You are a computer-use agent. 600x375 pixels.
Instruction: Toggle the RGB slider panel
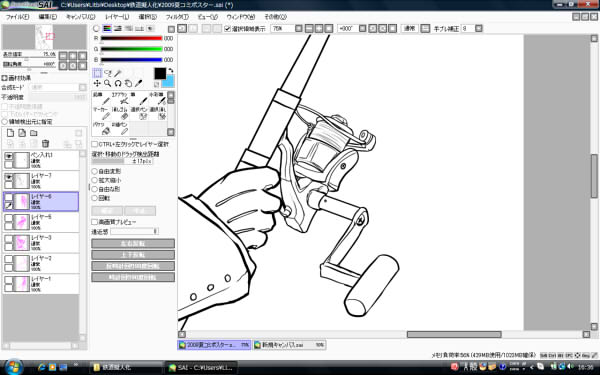(107, 29)
